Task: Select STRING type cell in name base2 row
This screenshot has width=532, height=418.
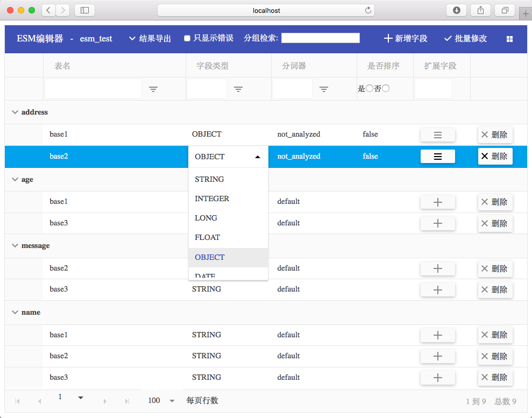Action: pyautogui.click(x=206, y=356)
